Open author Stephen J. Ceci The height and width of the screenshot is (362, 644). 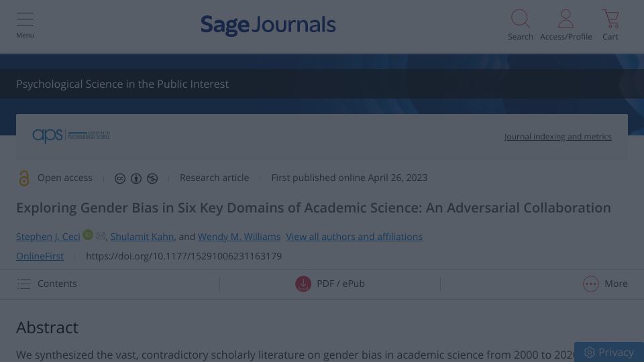(48, 237)
